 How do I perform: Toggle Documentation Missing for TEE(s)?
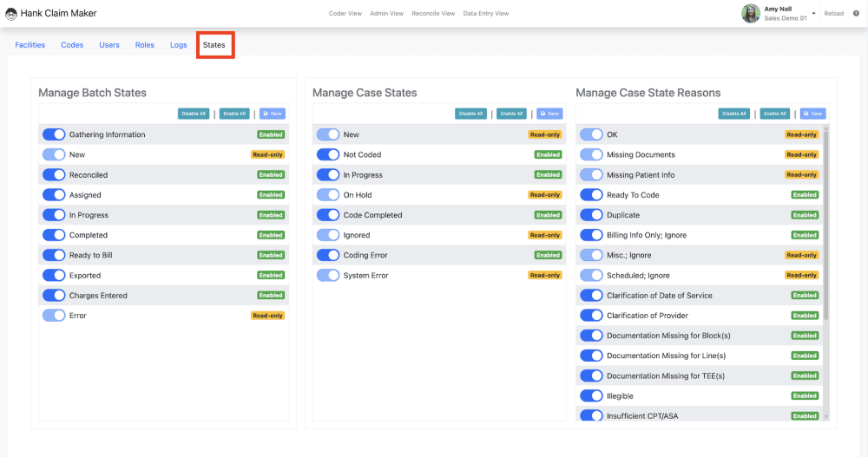click(591, 375)
